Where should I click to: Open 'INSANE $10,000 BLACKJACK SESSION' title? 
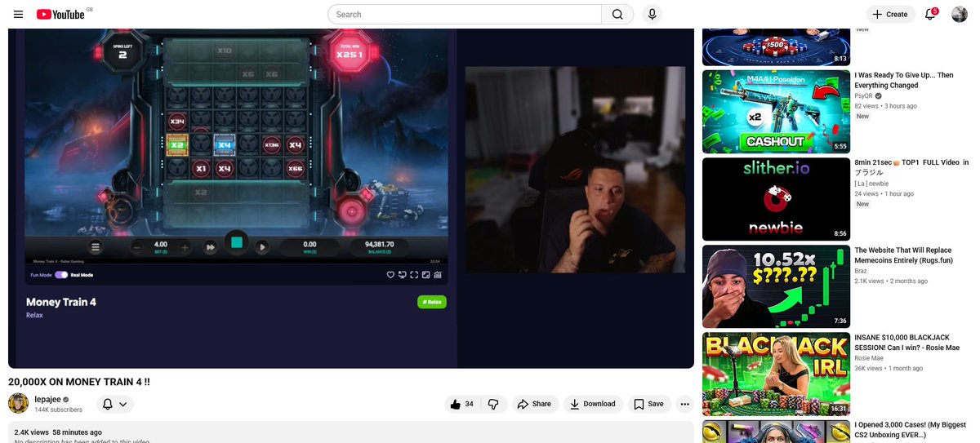coord(906,342)
